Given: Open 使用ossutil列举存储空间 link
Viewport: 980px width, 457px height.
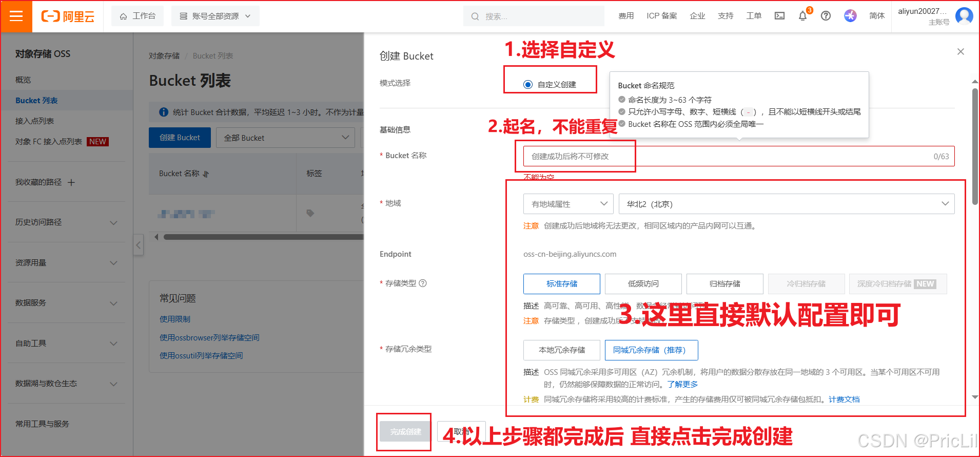Looking at the screenshot, I should coord(201,355).
